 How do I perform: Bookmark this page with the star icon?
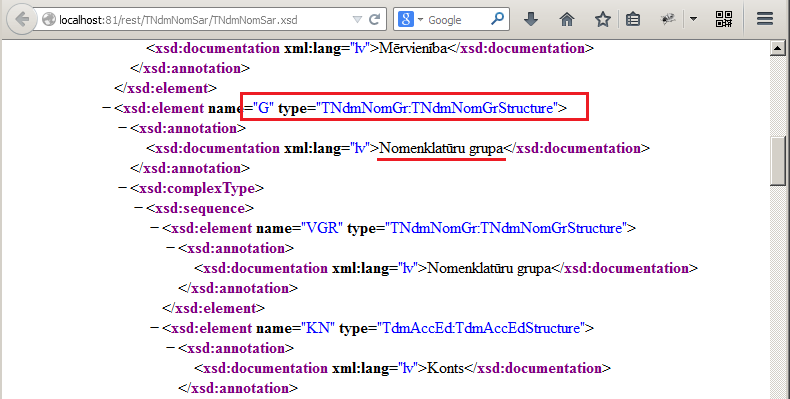[x=603, y=20]
